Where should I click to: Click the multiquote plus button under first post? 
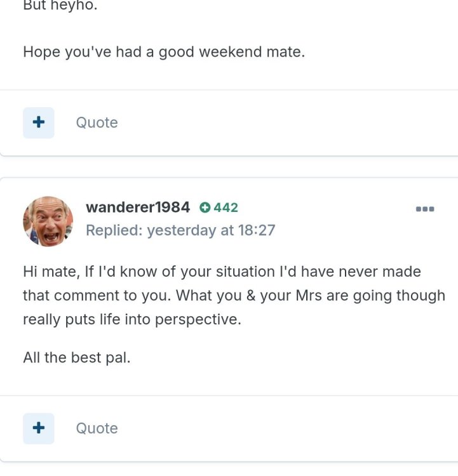coord(39,122)
